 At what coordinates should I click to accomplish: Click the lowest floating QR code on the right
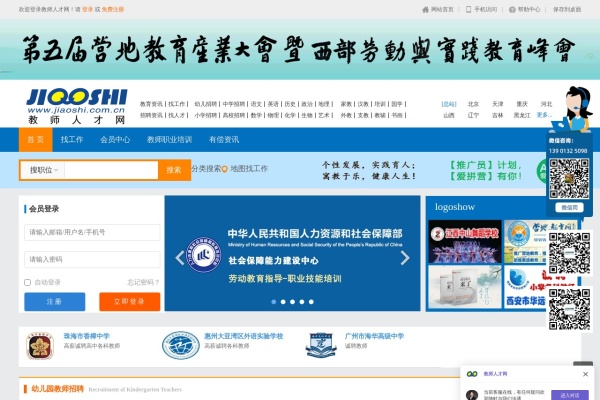[x=569, y=309]
